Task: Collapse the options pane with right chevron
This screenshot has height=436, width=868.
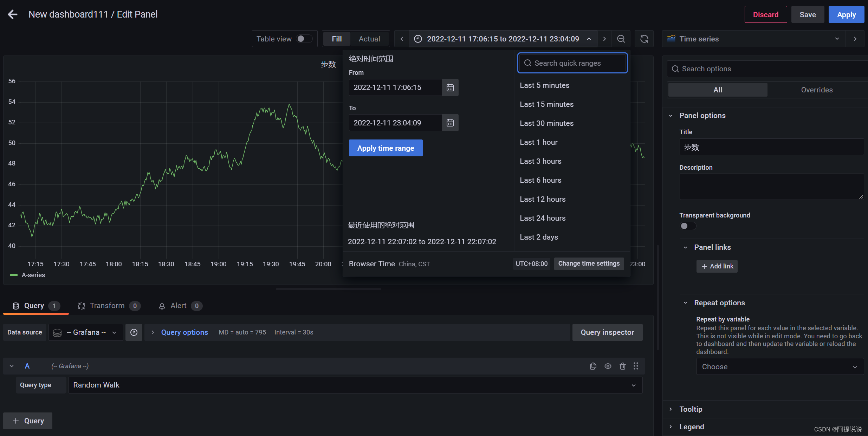Action: (855, 39)
